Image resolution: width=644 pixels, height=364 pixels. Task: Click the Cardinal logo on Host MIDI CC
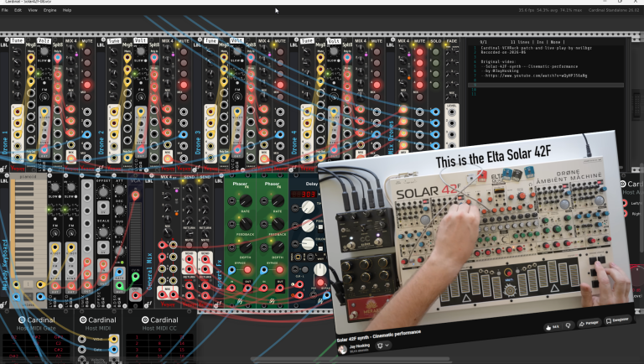tap(145, 320)
